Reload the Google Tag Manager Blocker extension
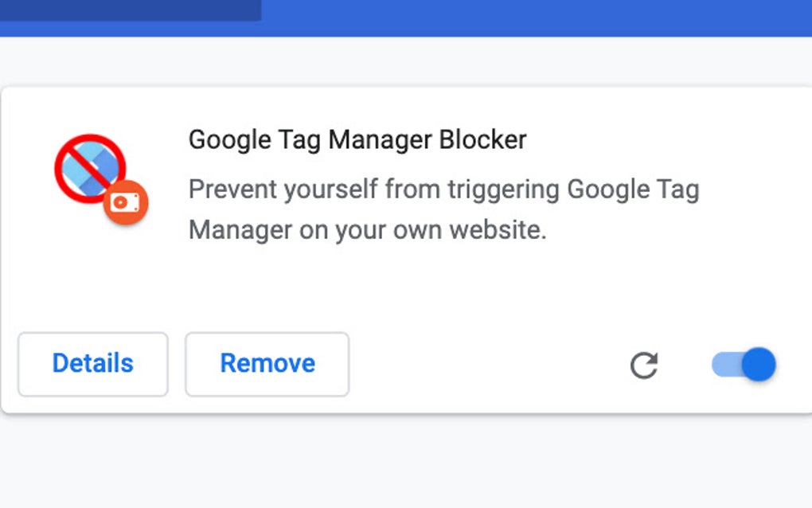The image size is (812, 508). tap(644, 365)
